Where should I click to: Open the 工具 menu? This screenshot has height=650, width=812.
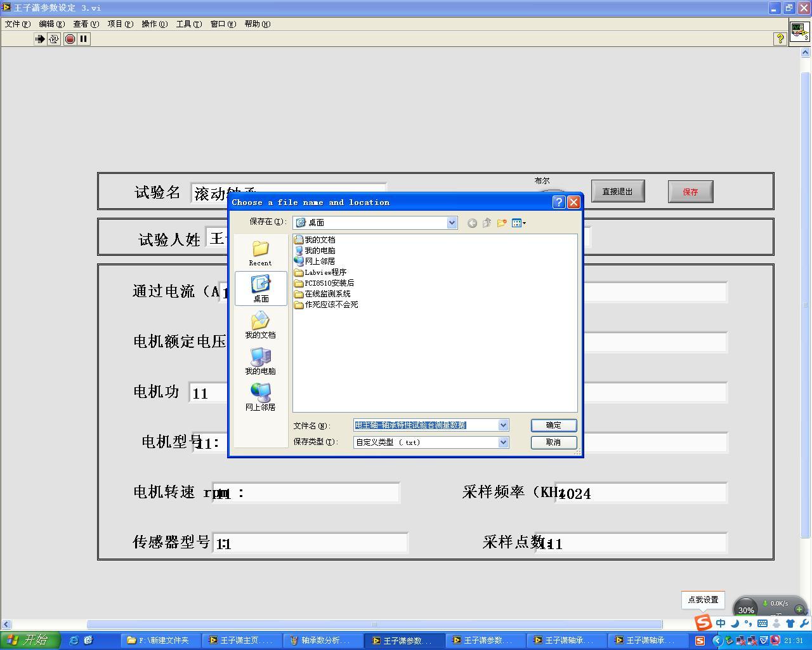pos(188,23)
